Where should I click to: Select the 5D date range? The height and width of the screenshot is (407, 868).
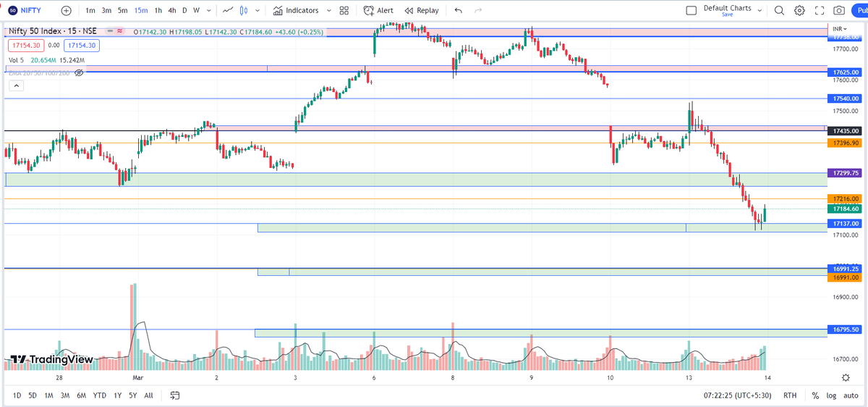(x=33, y=395)
